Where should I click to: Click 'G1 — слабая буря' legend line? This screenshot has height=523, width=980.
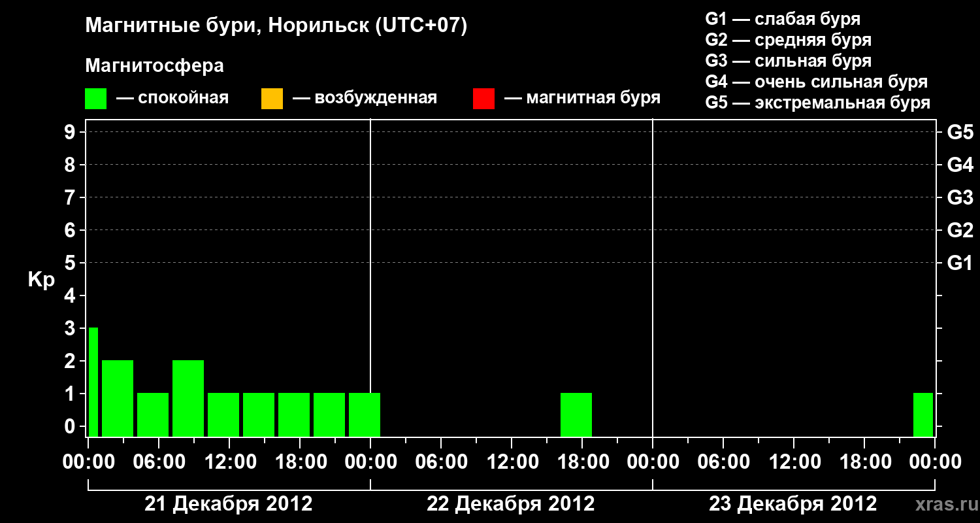pyautogui.click(x=783, y=19)
